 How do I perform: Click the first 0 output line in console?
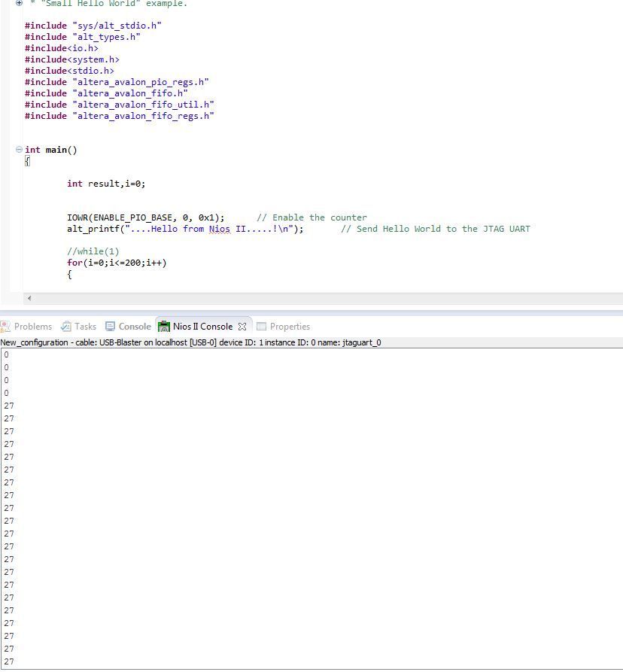tap(7, 355)
